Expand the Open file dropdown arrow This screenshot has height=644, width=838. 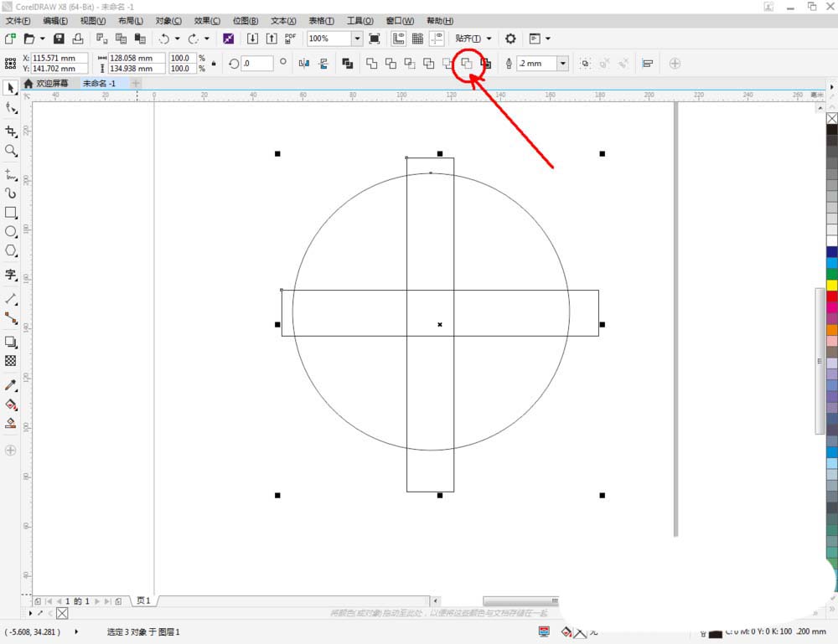pyautogui.click(x=42, y=39)
